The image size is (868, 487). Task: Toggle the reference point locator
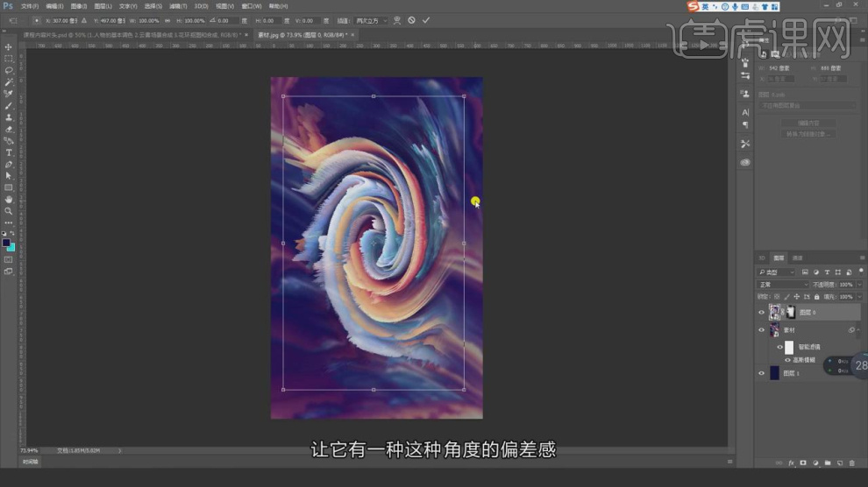coord(37,20)
